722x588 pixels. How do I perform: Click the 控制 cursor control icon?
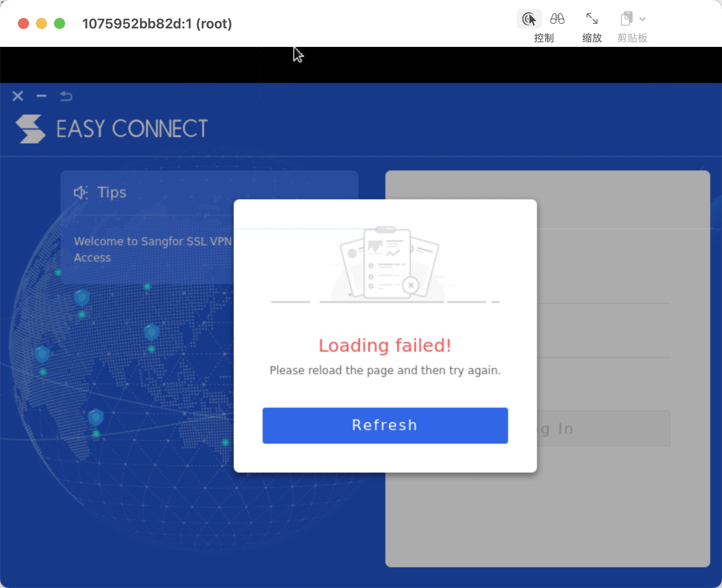[529, 19]
